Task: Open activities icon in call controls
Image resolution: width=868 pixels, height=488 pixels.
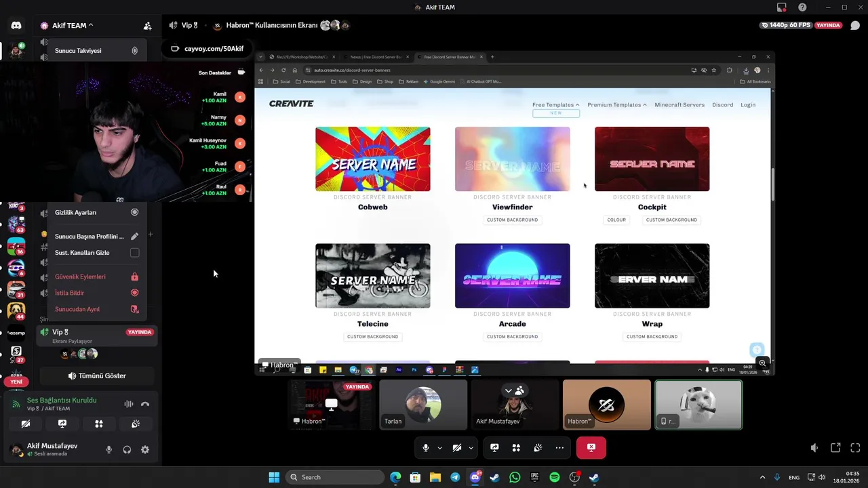Action: [x=516, y=448]
